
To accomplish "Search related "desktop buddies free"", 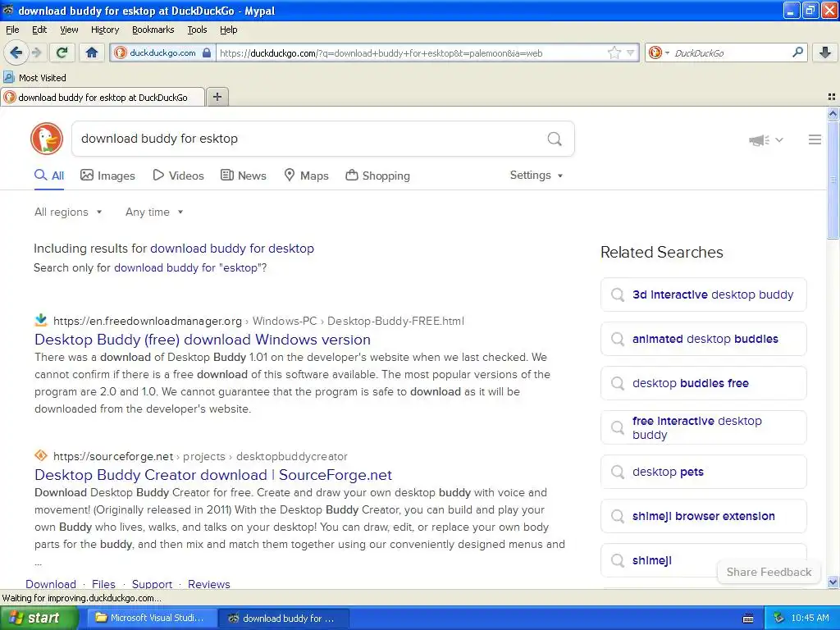I will click(x=703, y=384).
